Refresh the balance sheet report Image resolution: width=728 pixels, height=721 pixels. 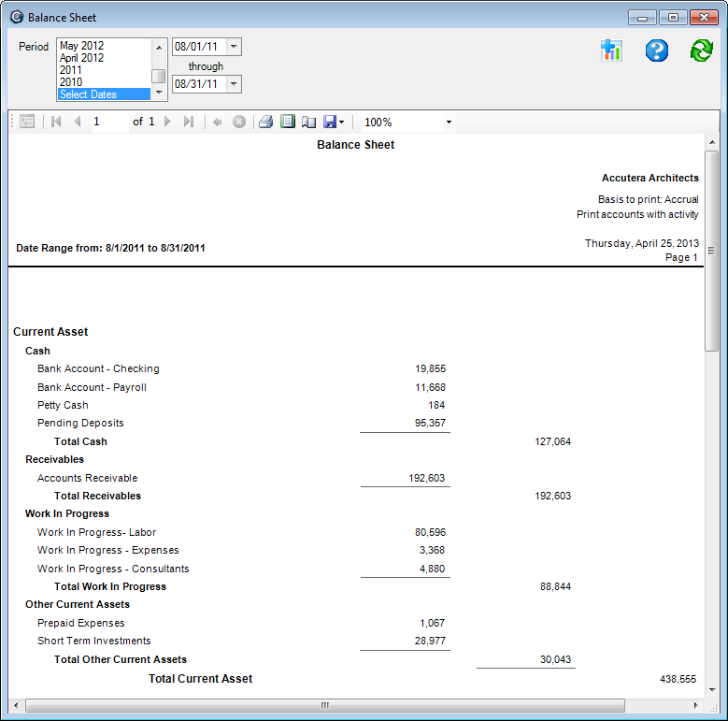coord(701,50)
